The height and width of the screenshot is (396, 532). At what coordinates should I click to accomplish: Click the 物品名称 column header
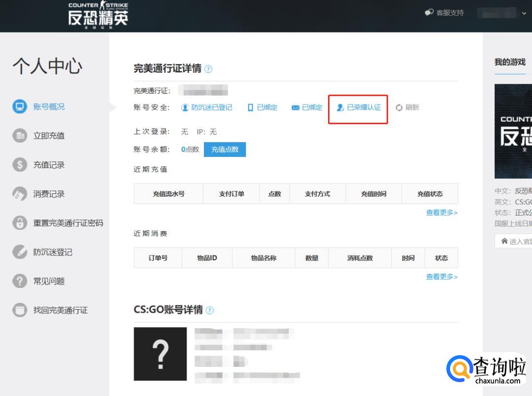[x=264, y=258]
